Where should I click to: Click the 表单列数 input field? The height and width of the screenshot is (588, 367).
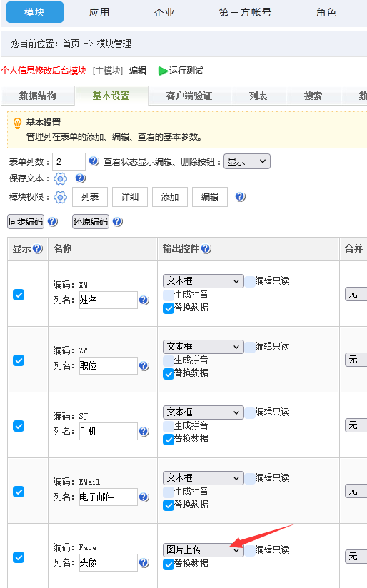point(69,161)
